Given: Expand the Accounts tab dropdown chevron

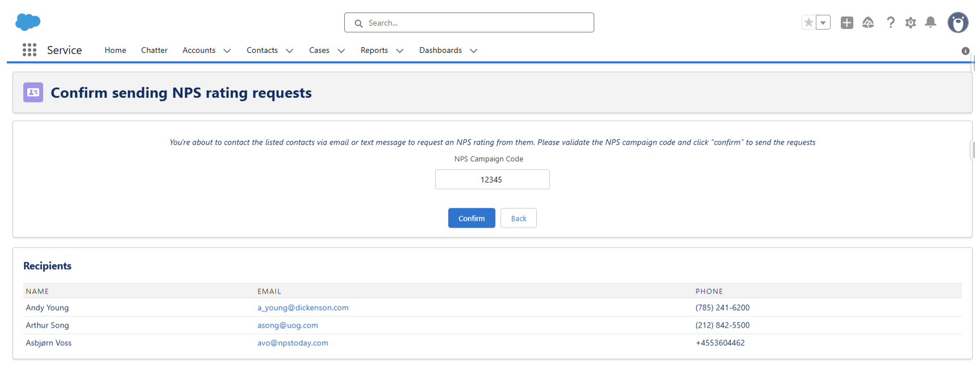Looking at the screenshot, I should click(227, 51).
